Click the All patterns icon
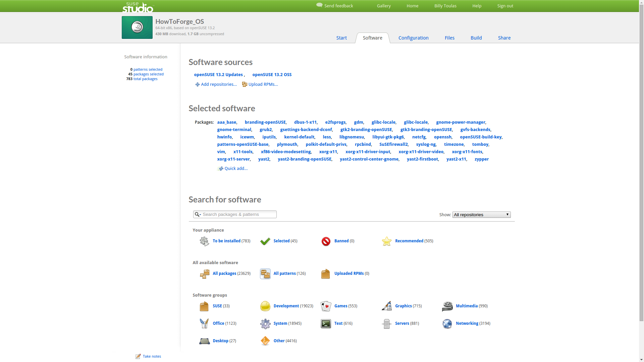 pos(265,274)
